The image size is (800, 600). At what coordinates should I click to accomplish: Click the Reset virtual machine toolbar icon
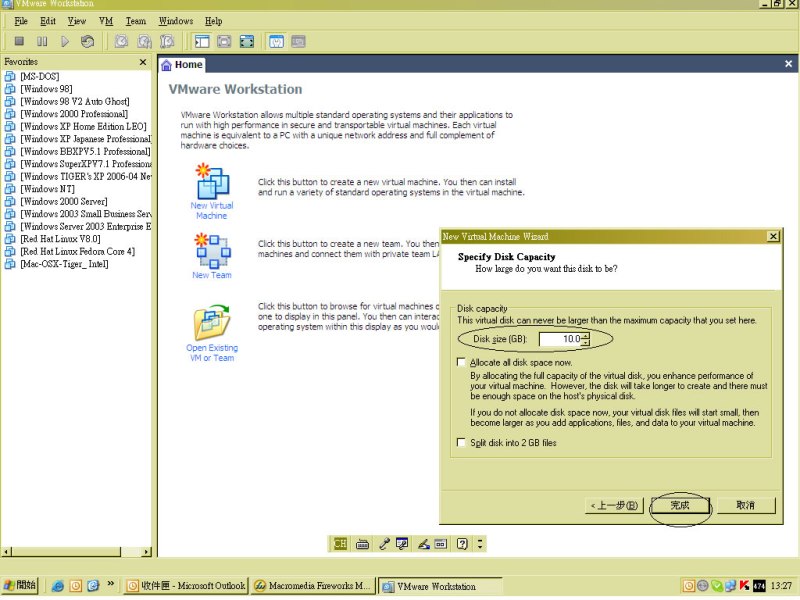87,41
